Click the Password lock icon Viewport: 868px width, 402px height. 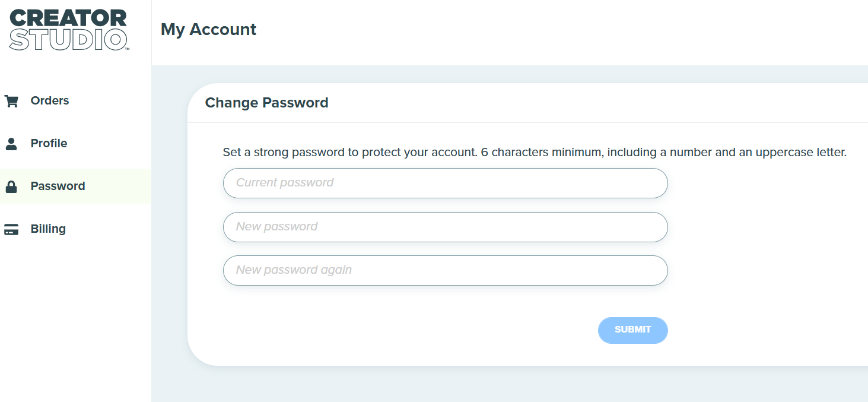pos(11,186)
